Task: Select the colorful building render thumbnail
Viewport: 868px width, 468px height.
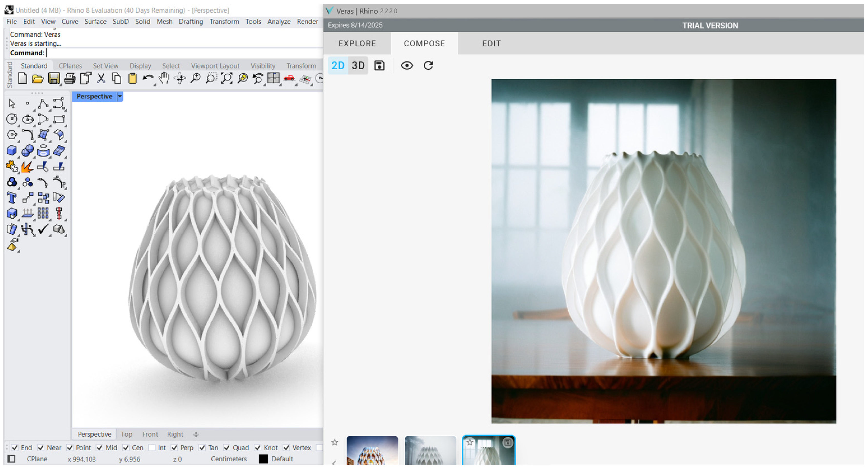Action: [372, 450]
